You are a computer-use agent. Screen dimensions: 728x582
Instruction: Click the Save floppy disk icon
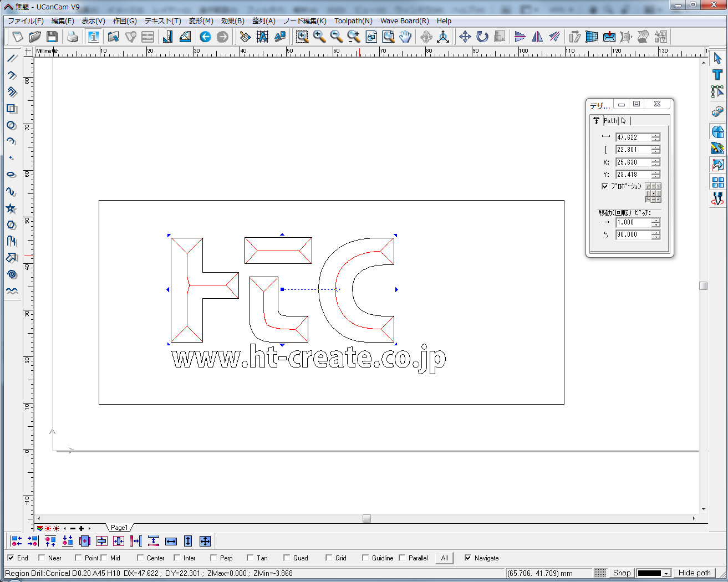(52, 37)
